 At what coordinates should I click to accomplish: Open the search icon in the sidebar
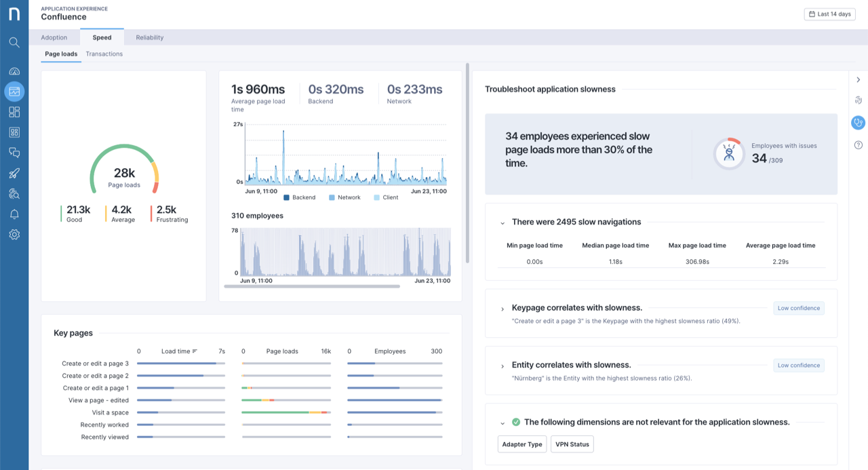pyautogui.click(x=14, y=43)
